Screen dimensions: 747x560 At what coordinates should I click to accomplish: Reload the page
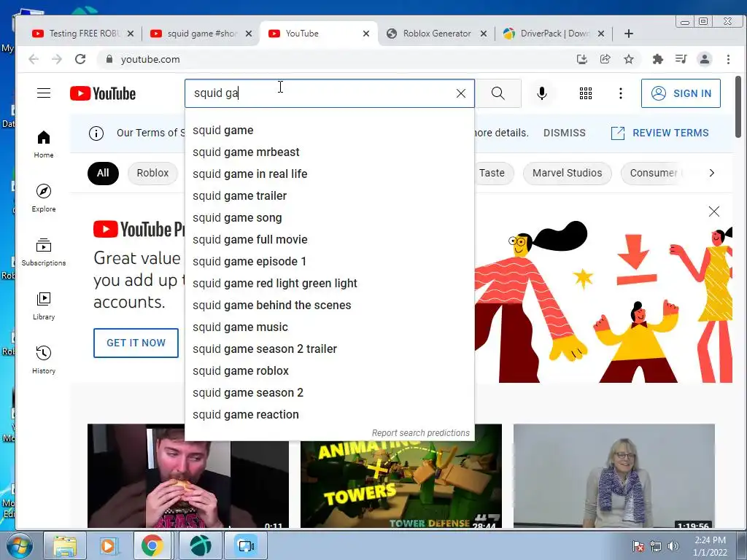tap(80, 59)
